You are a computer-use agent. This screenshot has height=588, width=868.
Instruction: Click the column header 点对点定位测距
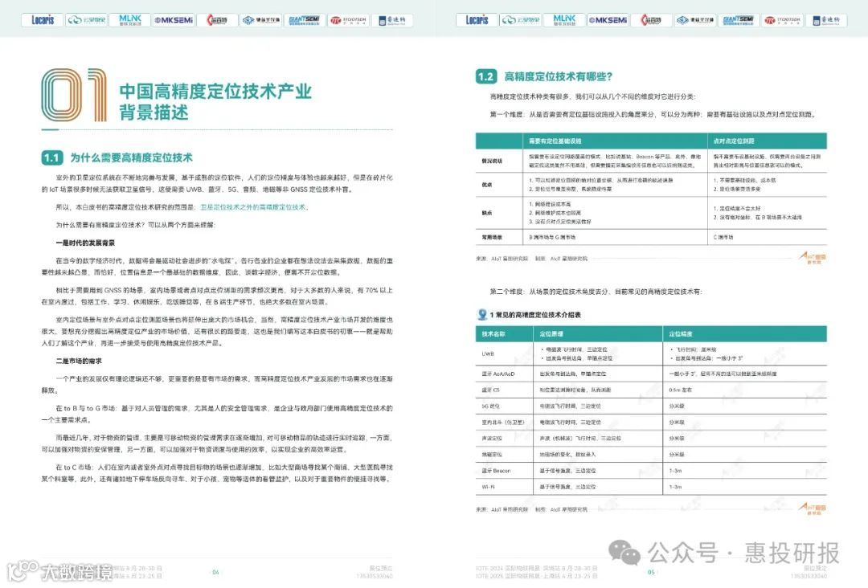click(734, 141)
